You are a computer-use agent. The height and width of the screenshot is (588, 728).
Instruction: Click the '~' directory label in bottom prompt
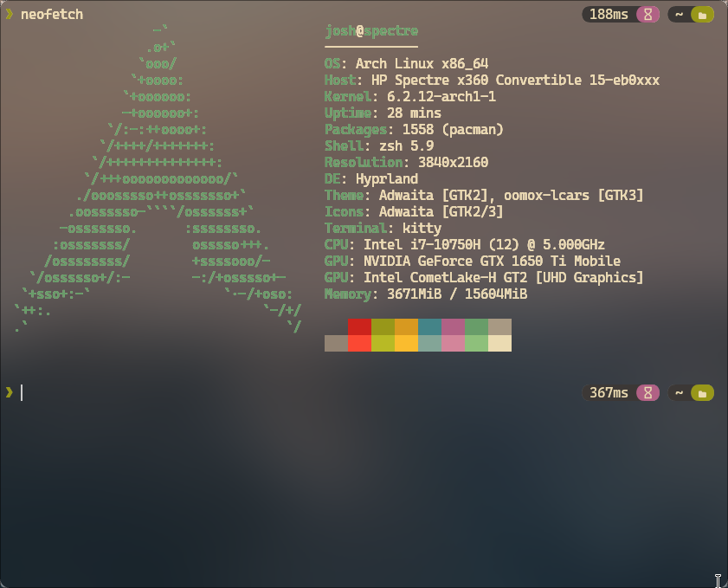(x=679, y=393)
